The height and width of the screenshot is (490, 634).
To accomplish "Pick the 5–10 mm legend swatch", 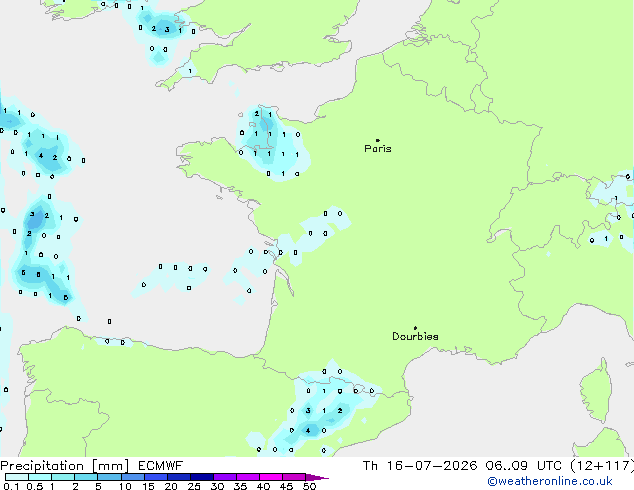I will pos(109,477).
